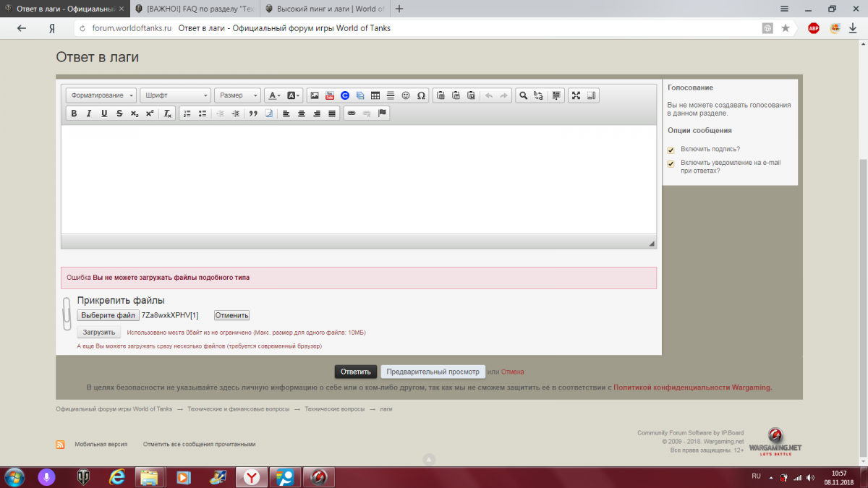Insert image into post
The height and width of the screenshot is (488, 868).
coord(314,95)
